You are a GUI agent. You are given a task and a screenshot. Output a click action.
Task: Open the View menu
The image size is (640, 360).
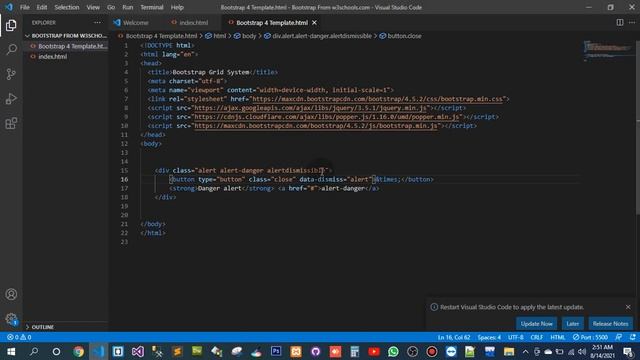(93, 7)
